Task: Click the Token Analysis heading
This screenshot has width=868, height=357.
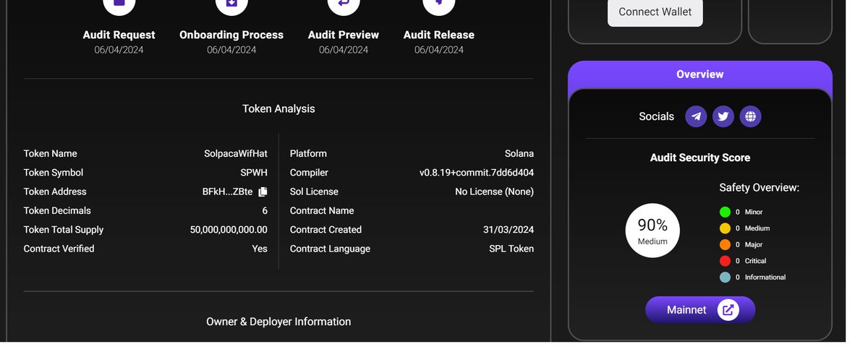Action: tap(278, 108)
